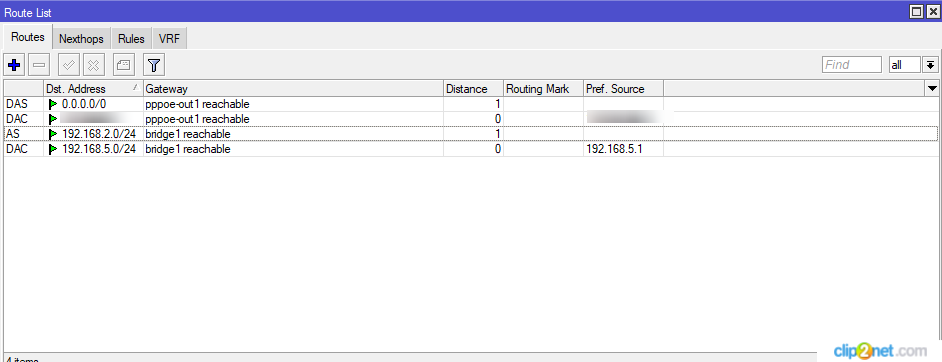Click green active flag icon of 0.0.0.0/0

53,104
